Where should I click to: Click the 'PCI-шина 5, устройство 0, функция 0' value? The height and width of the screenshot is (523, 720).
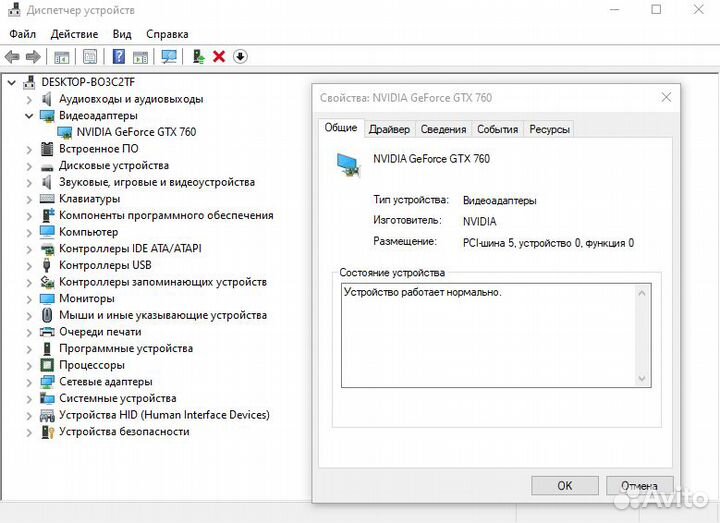[548, 243]
